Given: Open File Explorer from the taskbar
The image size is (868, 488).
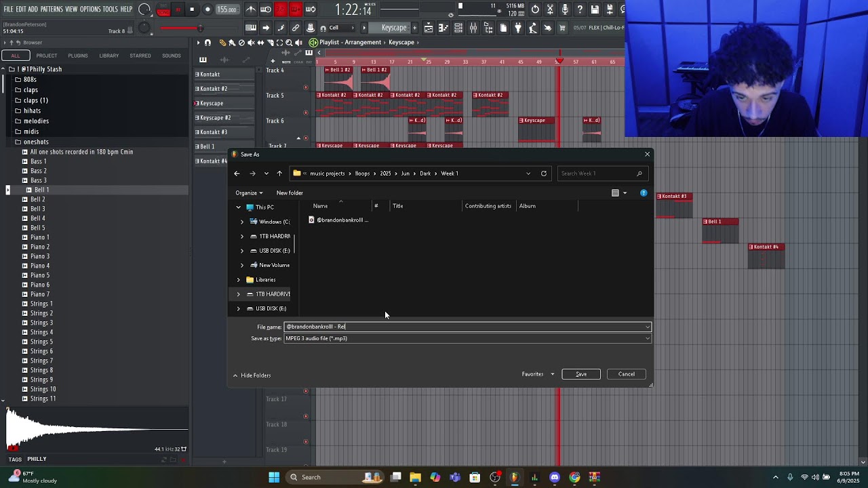Looking at the screenshot, I should (x=415, y=477).
